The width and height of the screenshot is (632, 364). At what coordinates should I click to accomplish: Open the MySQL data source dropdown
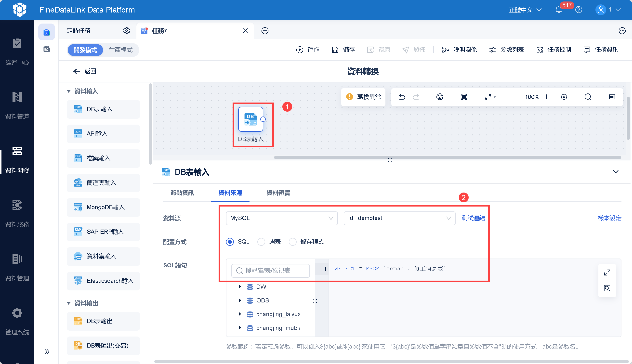point(281,218)
